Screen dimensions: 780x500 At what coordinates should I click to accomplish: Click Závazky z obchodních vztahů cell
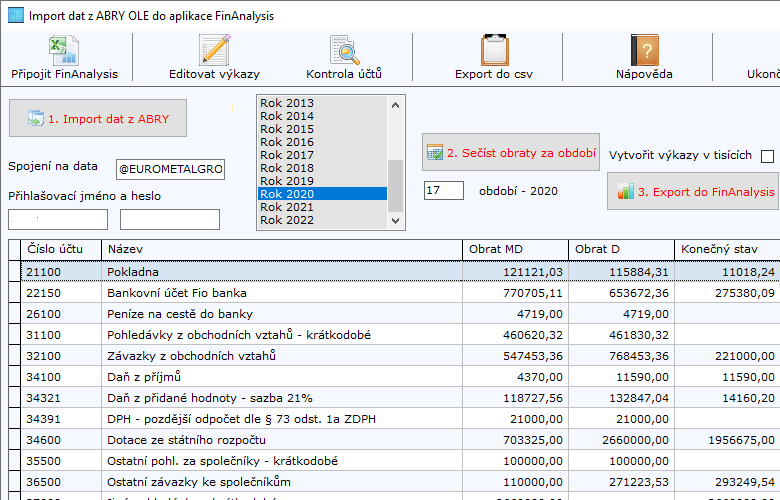click(282, 356)
